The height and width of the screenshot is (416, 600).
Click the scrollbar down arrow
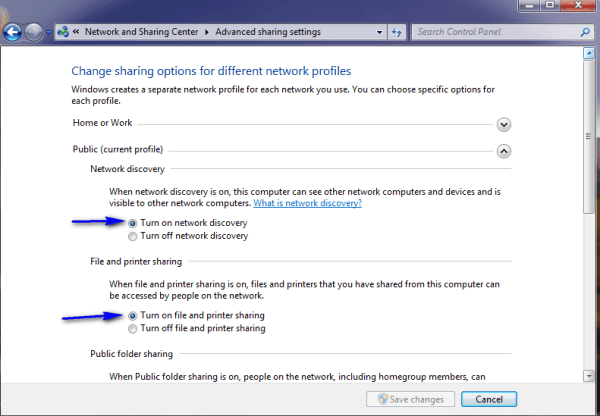coord(589,376)
